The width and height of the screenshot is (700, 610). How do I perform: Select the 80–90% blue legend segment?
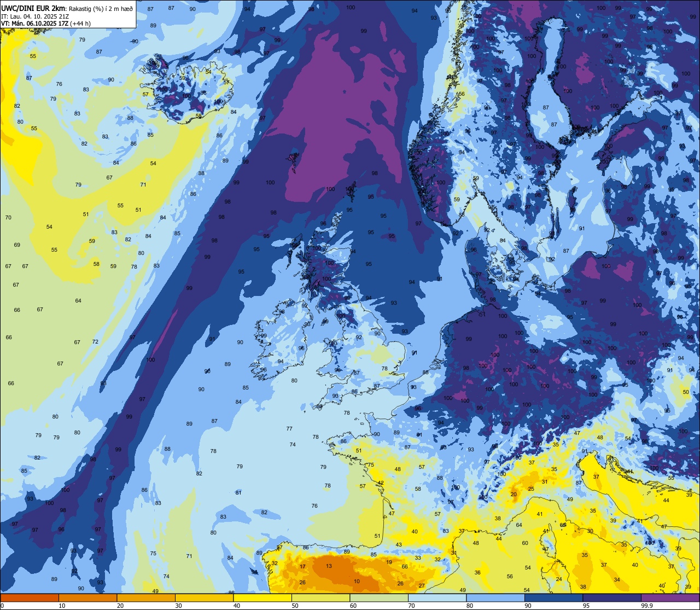pos(495,597)
